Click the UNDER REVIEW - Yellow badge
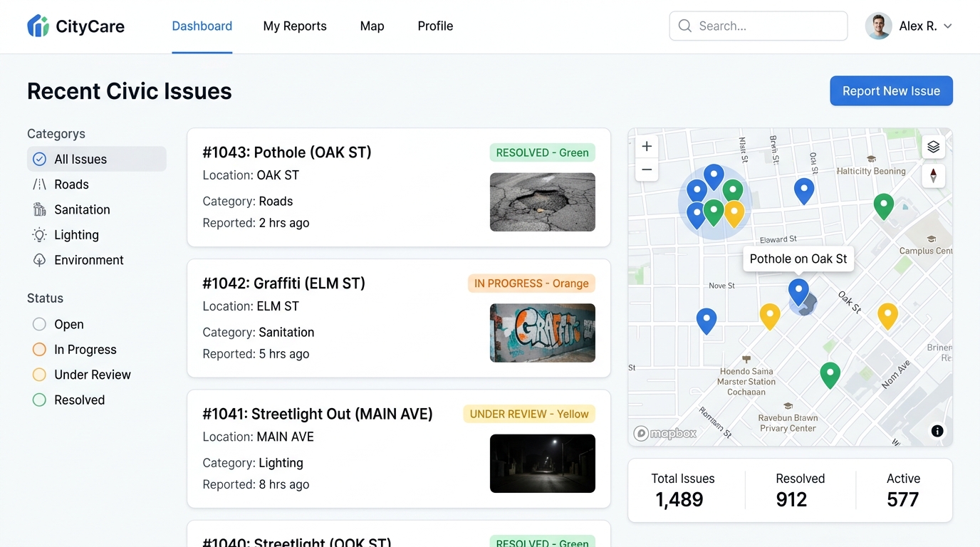Viewport: 980px width, 547px height. tap(529, 414)
